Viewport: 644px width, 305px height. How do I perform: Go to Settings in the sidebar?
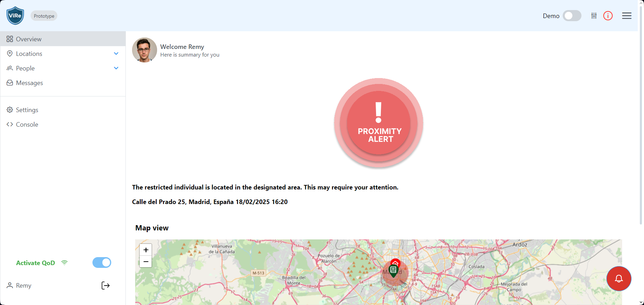pyautogui.click(x=27, y=110)
